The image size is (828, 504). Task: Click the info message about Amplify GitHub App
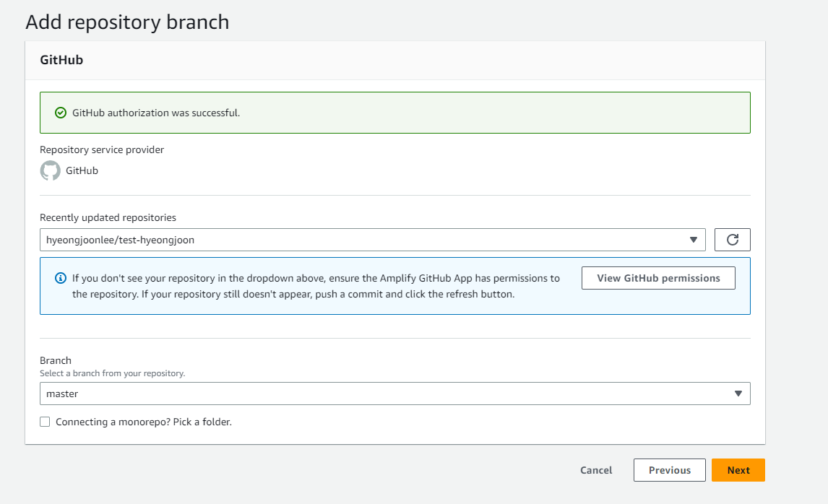(x=316, y=286)
